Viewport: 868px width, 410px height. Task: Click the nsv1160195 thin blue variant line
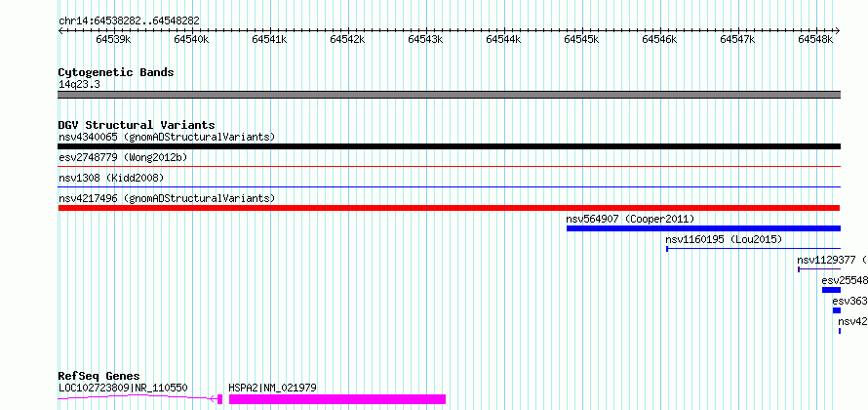pos(754,249)
